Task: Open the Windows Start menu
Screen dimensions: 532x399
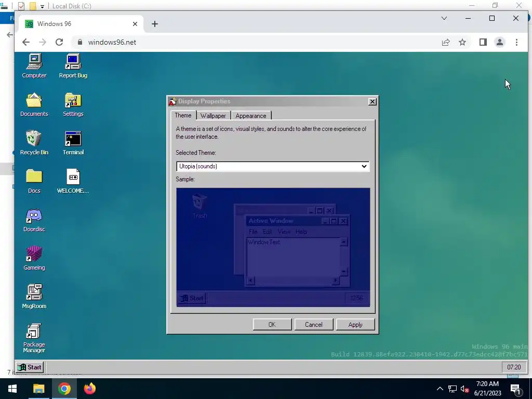Action: [12, 389]
